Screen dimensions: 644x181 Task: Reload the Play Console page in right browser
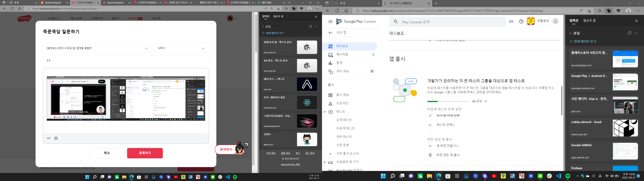[337, 11]
